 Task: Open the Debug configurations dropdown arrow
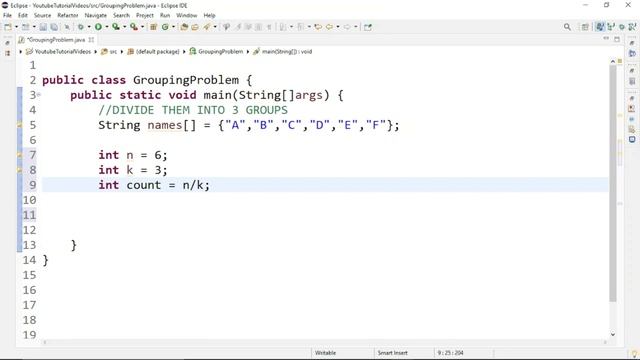[89, 27]
